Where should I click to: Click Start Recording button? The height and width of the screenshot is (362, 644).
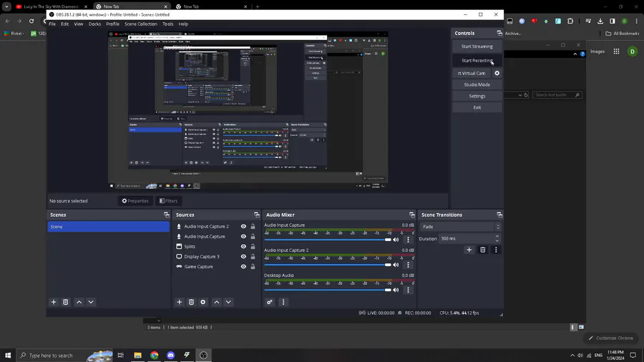(477, 60)
